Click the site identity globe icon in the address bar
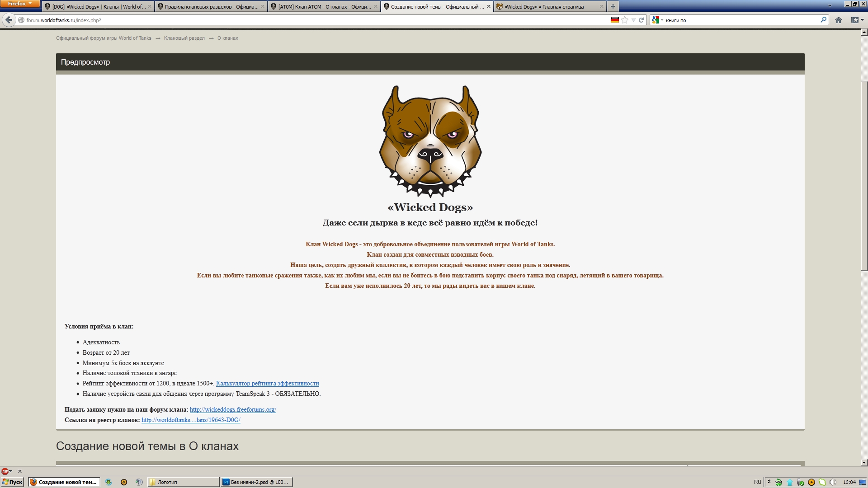 click(21, 20)
